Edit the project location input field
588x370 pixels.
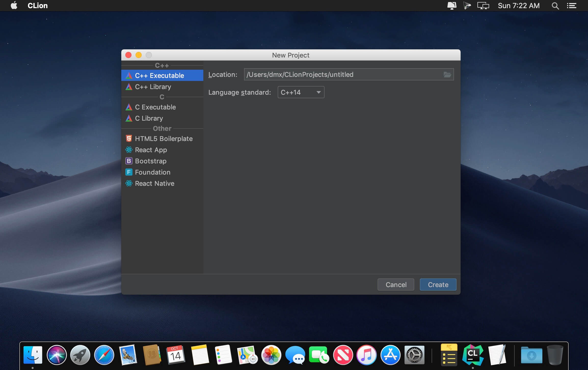pos(343,74)
